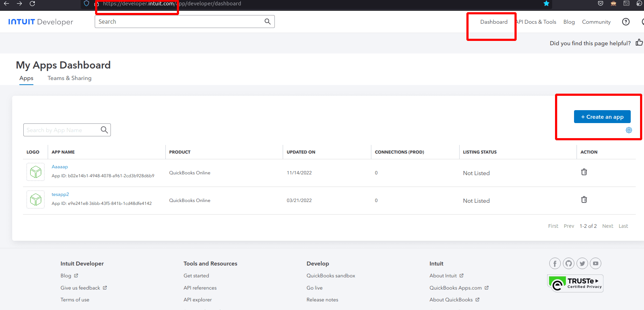Click the App ID text under Aaaaap
This screenshot has width=644, height=310.
click(103, 176)
